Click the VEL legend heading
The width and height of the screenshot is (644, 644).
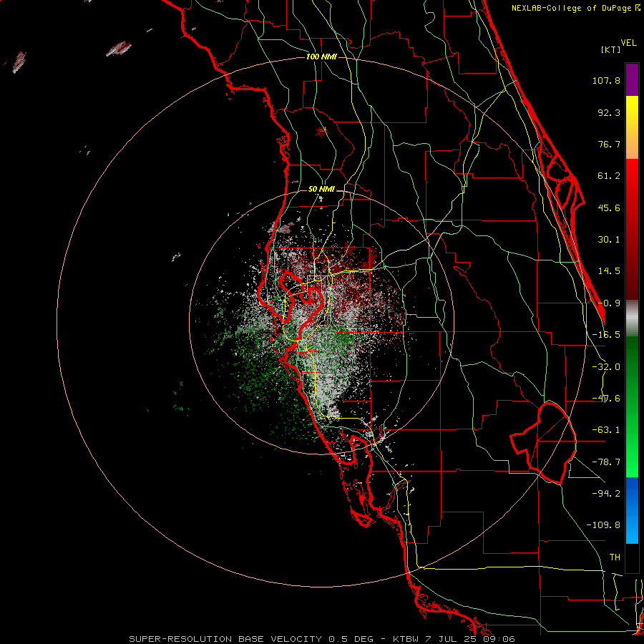pyautogui.click(x=628, y=43)
